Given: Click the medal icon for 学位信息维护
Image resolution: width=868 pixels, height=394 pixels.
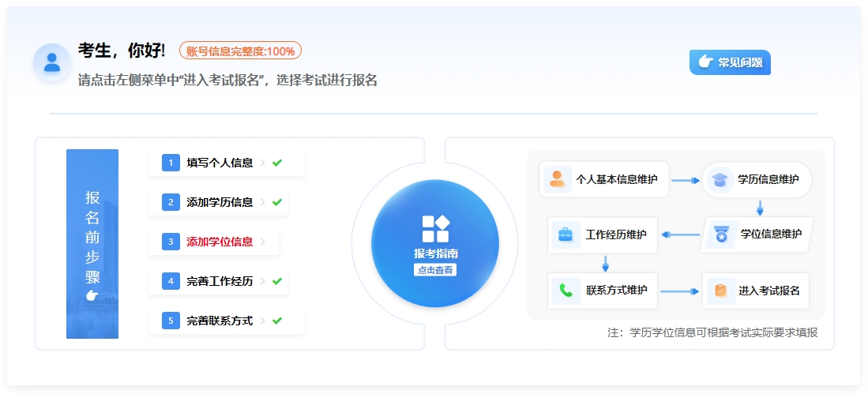Looking at the screenshot, I should [720, 235].
